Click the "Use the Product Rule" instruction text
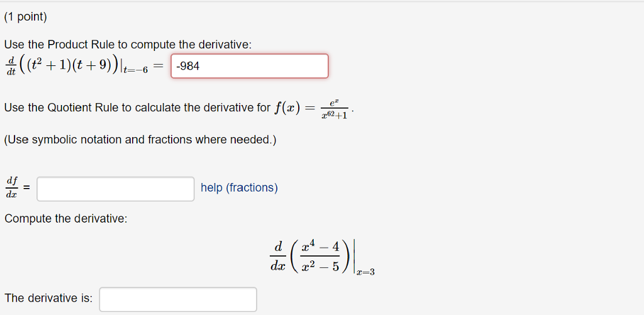Image resolution: width=644 pixels, height=315 pixels. coord(128,45)
